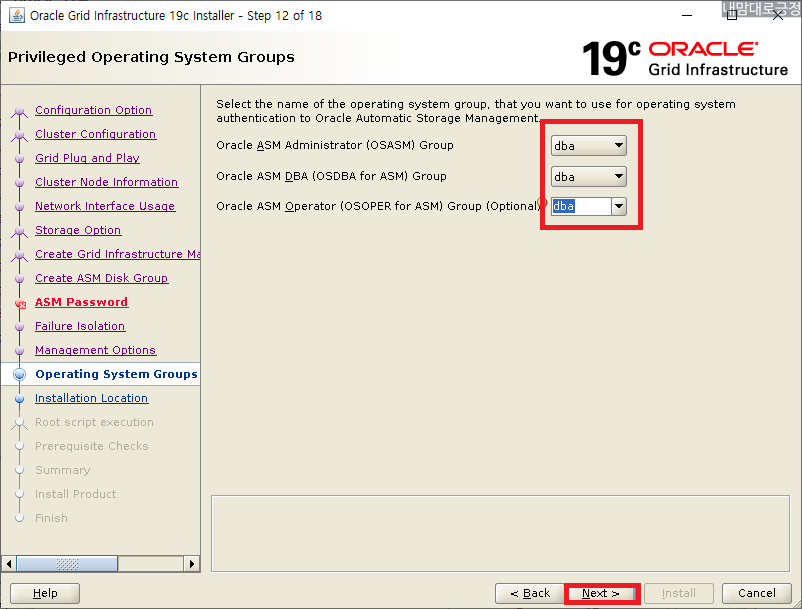
Task: Open Network Interface Usage step
Action: tap(105, 206)
